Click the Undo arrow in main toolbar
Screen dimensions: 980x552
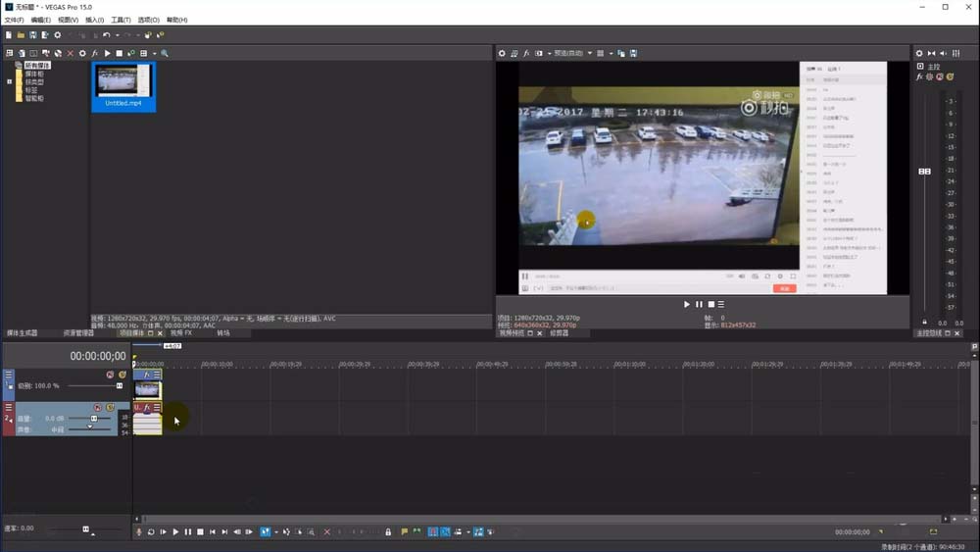pos(106,35)
